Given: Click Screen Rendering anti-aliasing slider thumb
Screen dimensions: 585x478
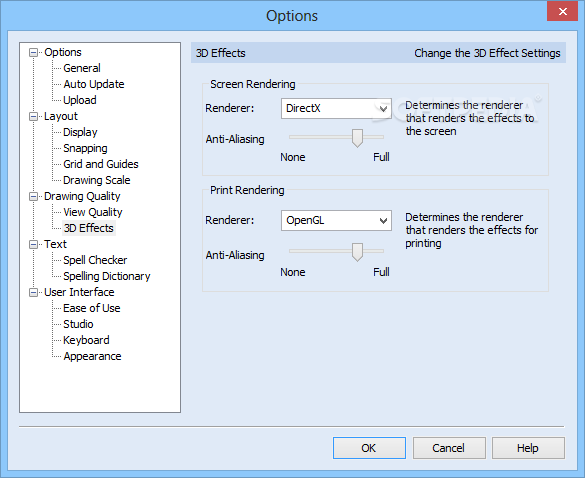Looking at the screenshot, I should pos(357,138).
